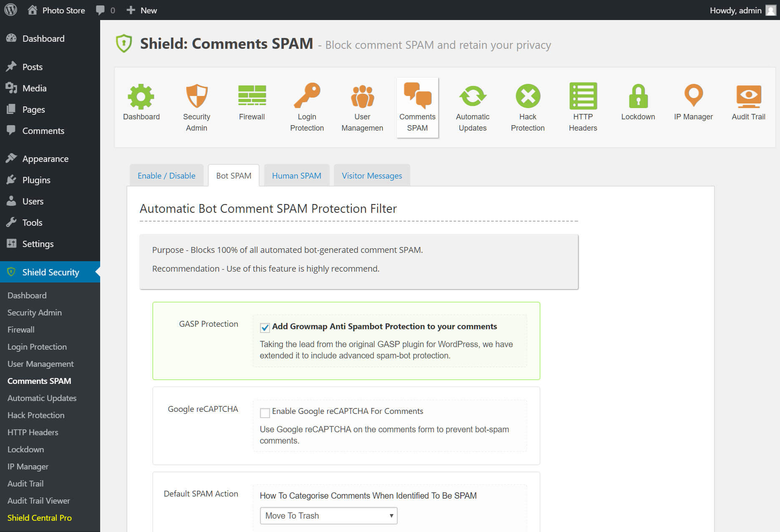Open the Audit Trail eye icon
Screen dimensions: 780x532
(748, 96)
